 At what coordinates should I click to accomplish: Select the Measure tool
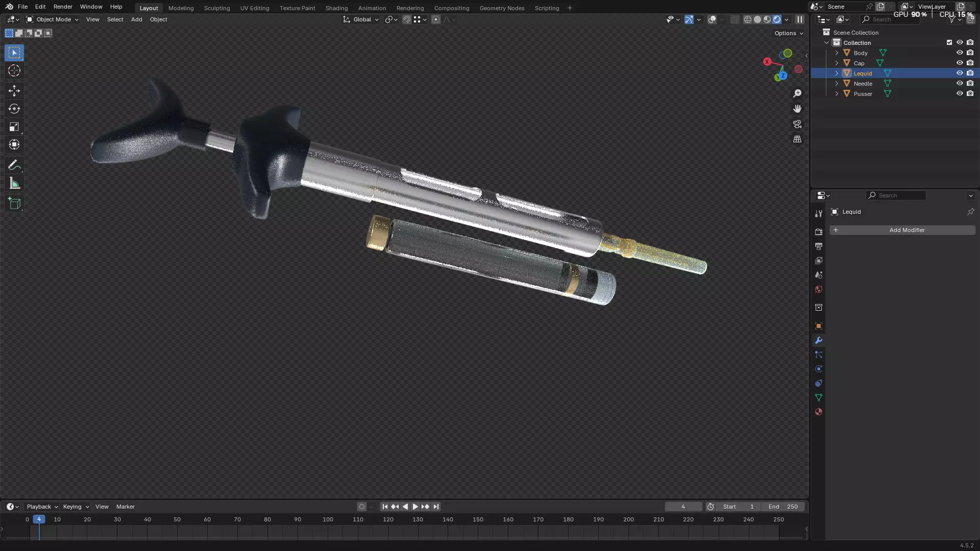tap(14, 183)
